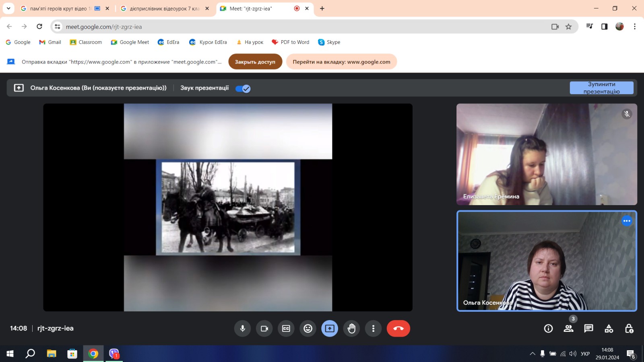Enable closed captions
Viewport: 644px width, 362px height.
286,329
